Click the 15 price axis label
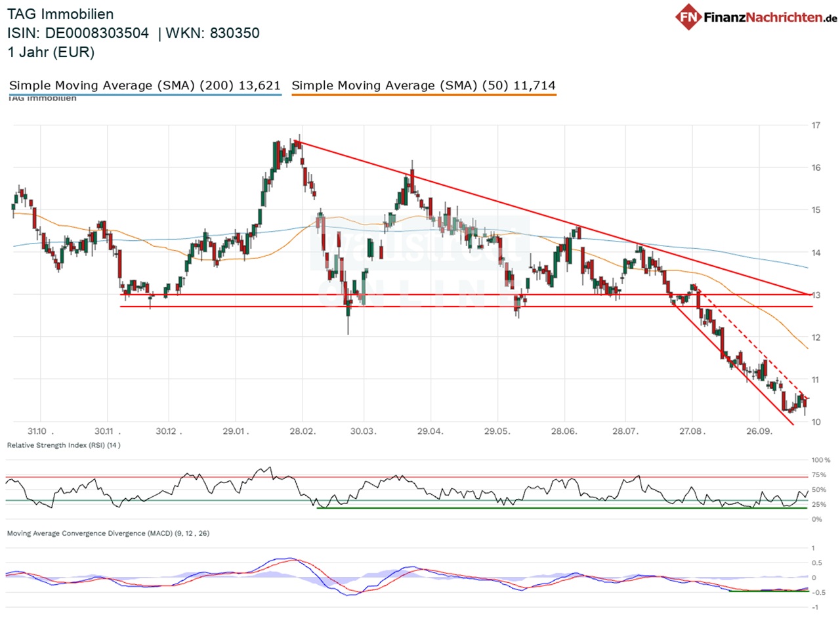The width and height of the screenshot is (840, 617). pyautogui.click(x=816, y=210)
